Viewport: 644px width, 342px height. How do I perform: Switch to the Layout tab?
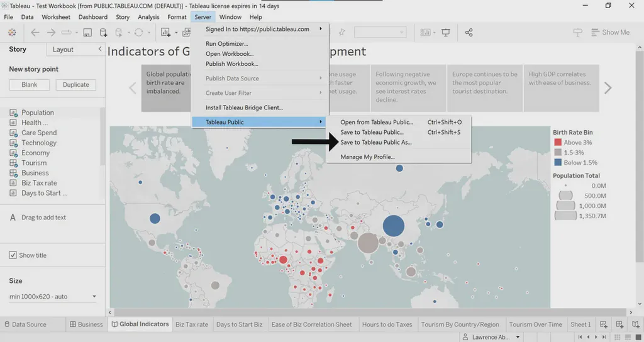(x=63, y=49)
